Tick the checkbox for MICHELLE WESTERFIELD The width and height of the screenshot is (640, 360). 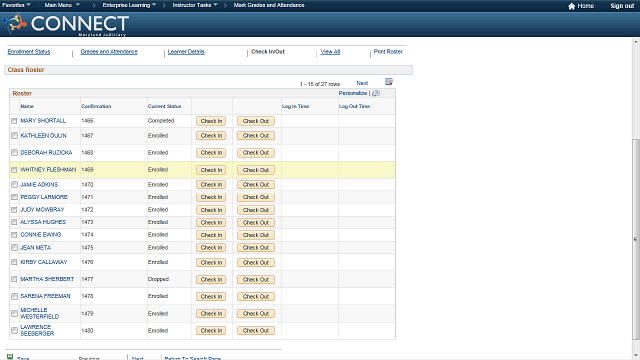coord(14,313)
